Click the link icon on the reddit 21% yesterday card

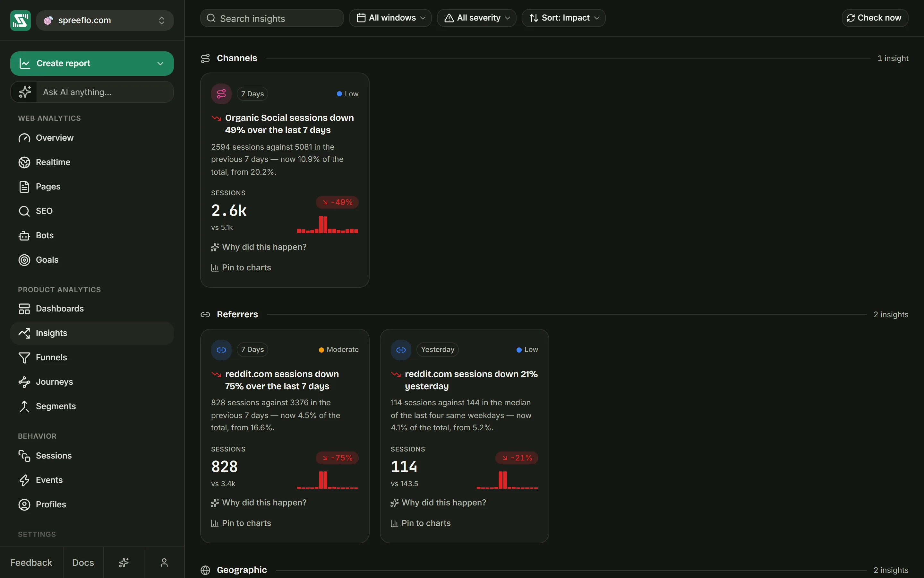(x=401, y=350)
